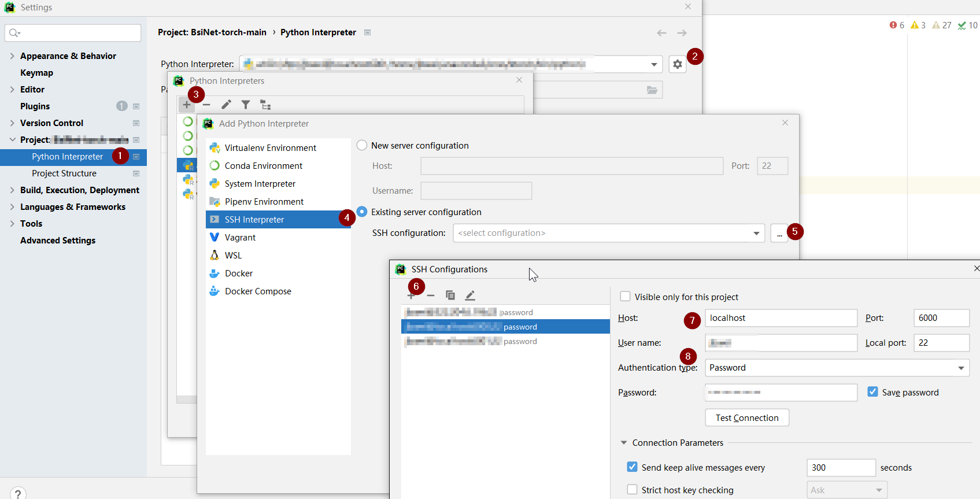Viewport: 980px width, 499px height.
Task: Choose Conda Environment interpreter type
Action: pyautogui.click(x=278, y=166)
